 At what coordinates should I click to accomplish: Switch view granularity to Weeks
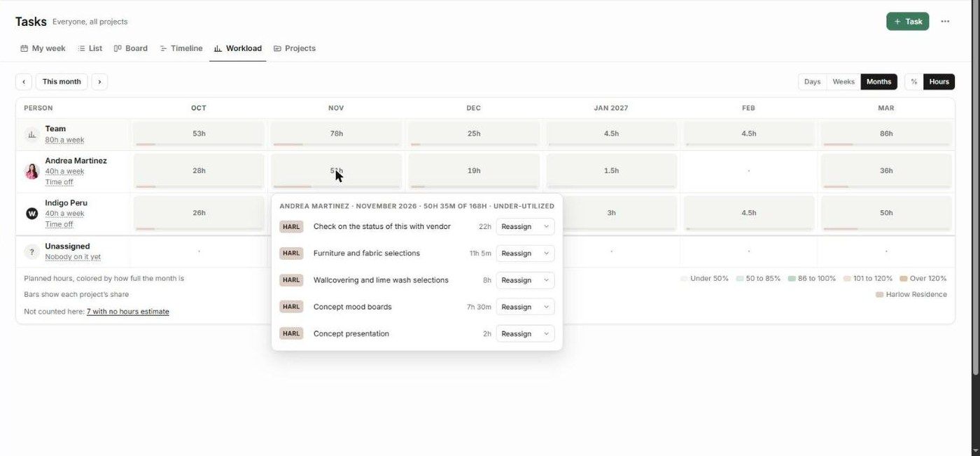tap(843, 82)
